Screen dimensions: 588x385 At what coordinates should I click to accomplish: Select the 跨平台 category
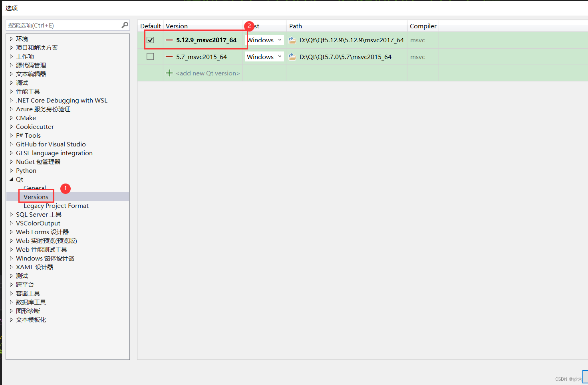click(25, 284)
